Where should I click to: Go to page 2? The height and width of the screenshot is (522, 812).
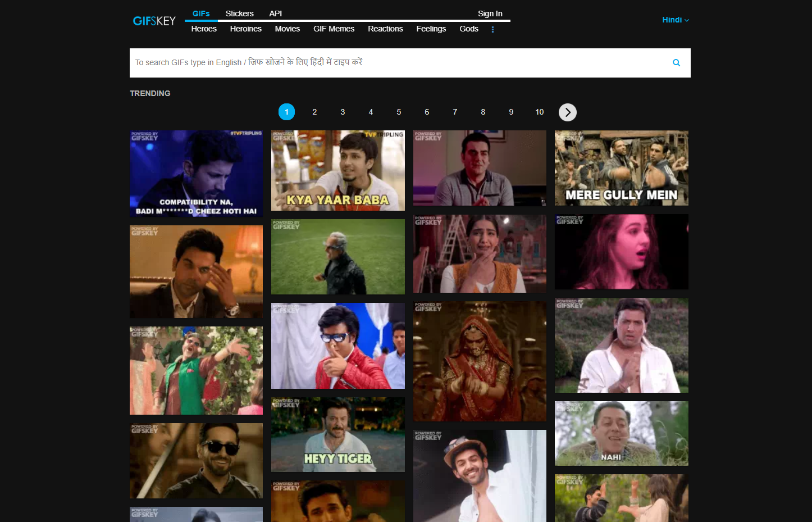pyautogui.click(x=314, y=112)
